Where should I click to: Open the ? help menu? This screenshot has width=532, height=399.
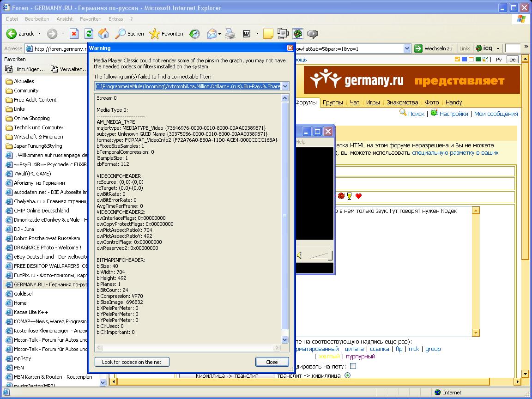(x=131, y=19)
